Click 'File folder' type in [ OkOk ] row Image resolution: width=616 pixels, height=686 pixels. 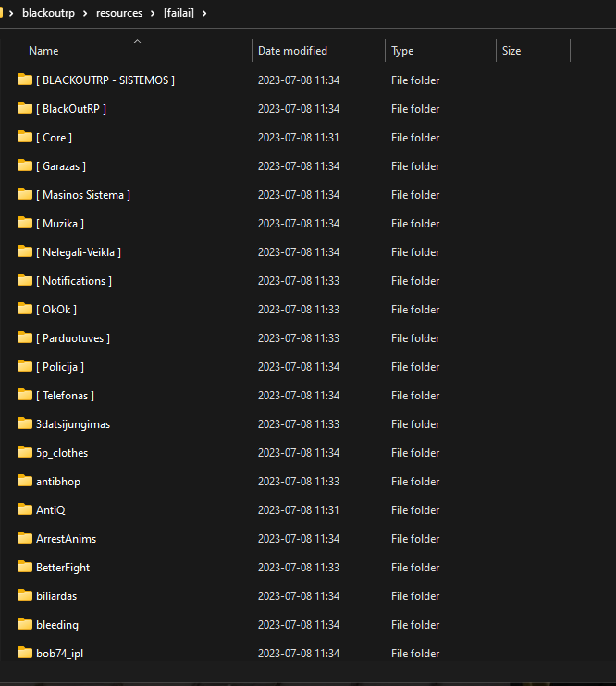415,310
